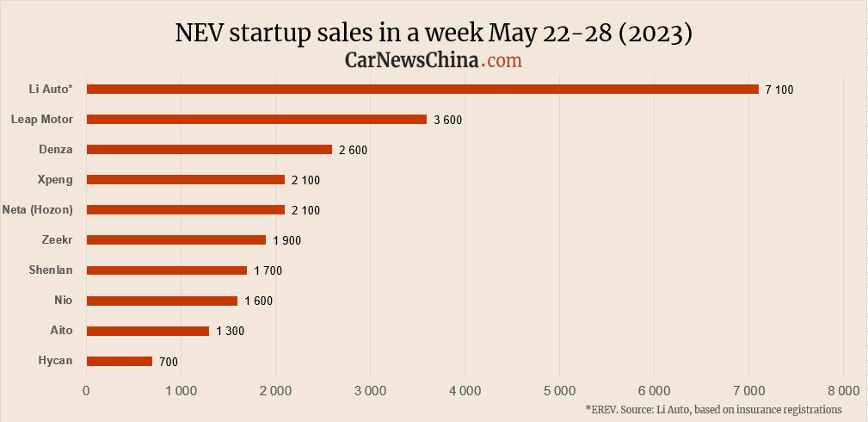This screenshot has height=422, width=868.
Task: Select the 3 600 data label
Action: tap(448, 120)
